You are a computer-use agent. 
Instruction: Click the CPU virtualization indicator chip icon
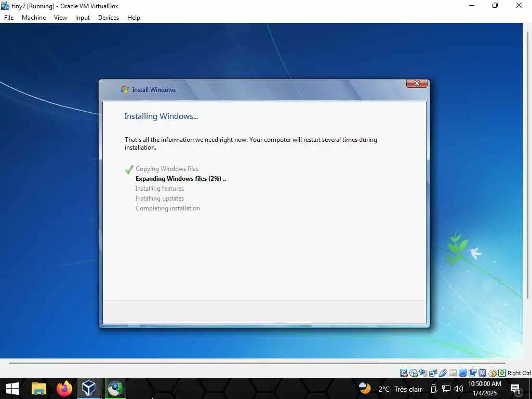click(x=482, y=373)
